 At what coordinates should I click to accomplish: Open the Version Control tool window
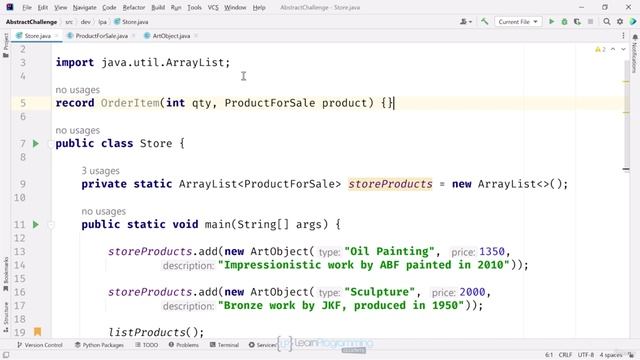coord(40,345)
